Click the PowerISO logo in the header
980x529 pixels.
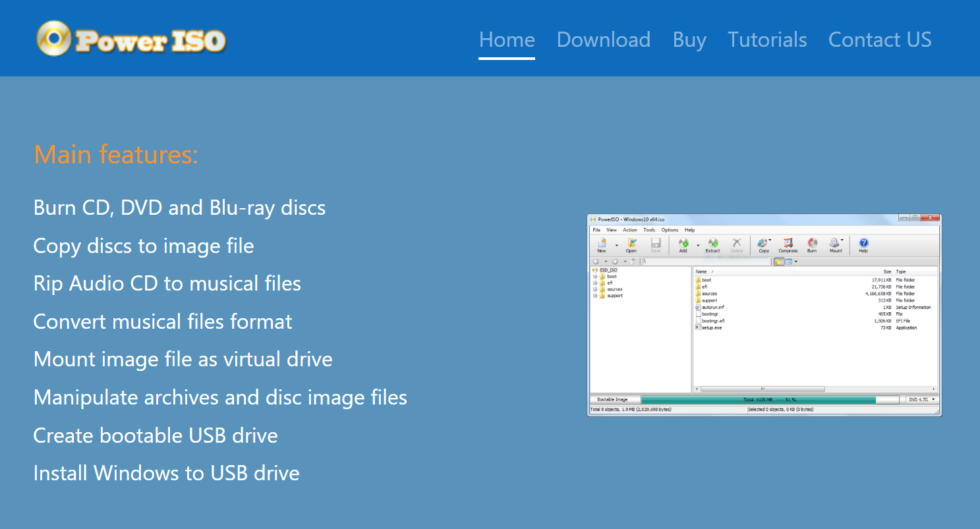point(131,38)
